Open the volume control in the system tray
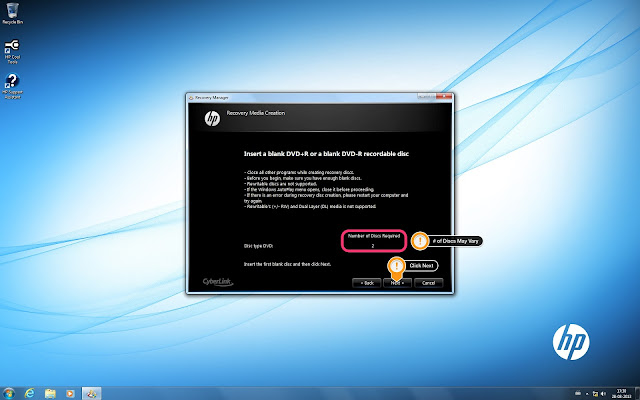 [x=603, y=393]
